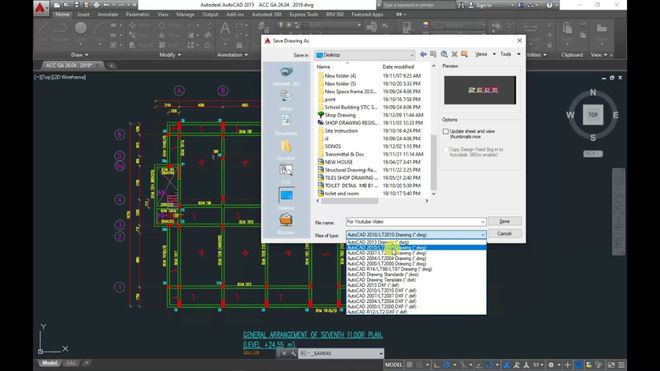660x371 pixels.
Task: Click the Save button in dialog
Action: coord(504,222)
